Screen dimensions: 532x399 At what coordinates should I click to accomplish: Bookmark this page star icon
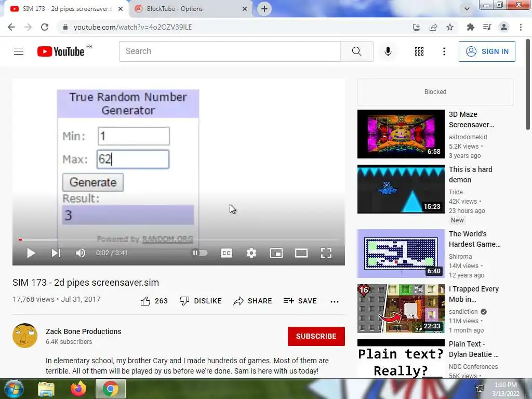(x=450, y=27)
